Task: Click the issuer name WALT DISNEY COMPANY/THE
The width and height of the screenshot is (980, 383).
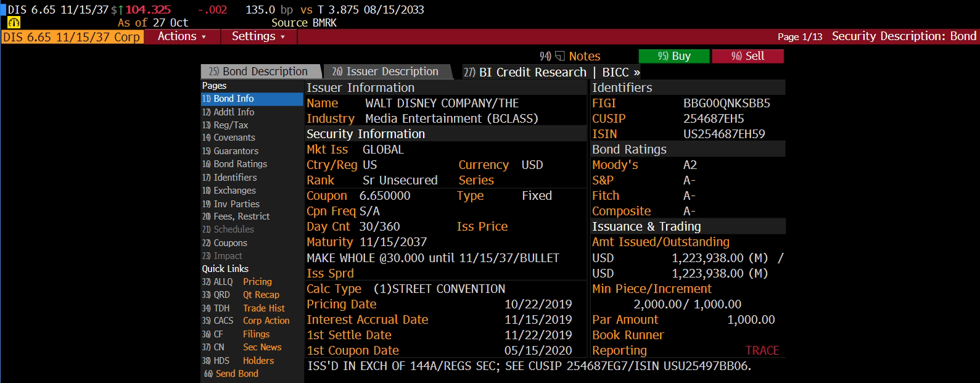Action: click(442, 103)
